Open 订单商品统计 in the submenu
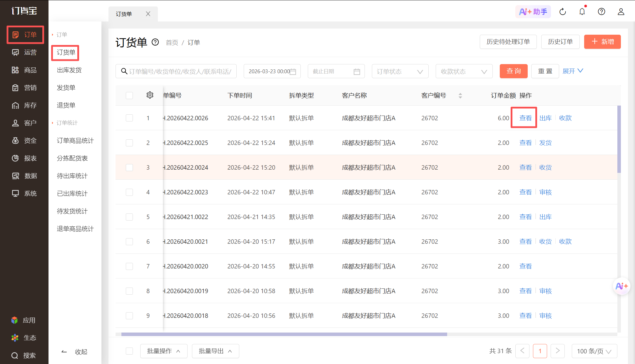The width and height of the screenshot is (635, 364). pyautogui.click(x=75, y=141)
